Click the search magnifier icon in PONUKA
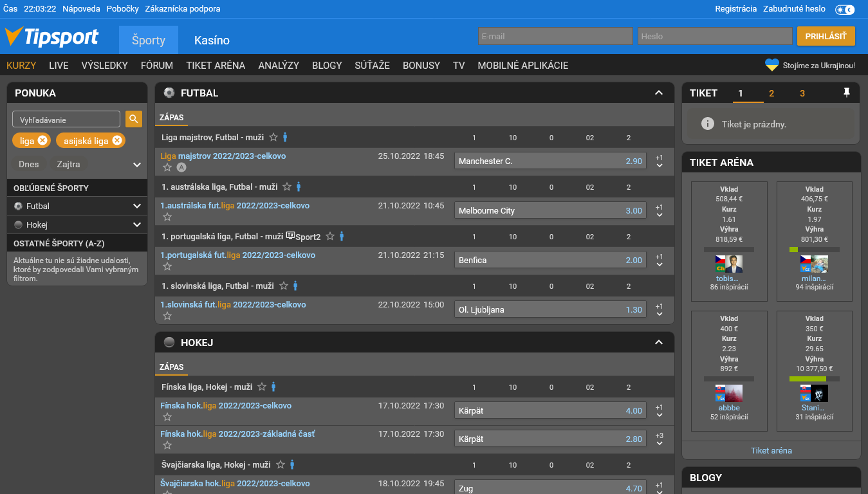The height and width of the screenshot is (494, 868). tap(133, 119)
